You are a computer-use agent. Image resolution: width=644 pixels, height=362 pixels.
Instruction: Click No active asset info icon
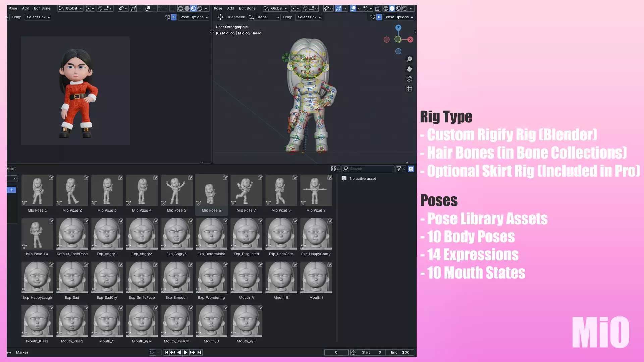(x=344, y=178)
